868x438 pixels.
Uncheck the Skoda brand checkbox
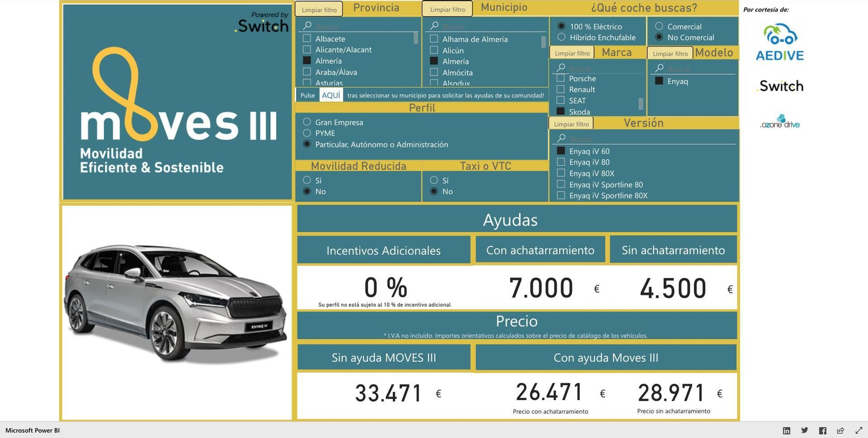[x=561, y=111]
